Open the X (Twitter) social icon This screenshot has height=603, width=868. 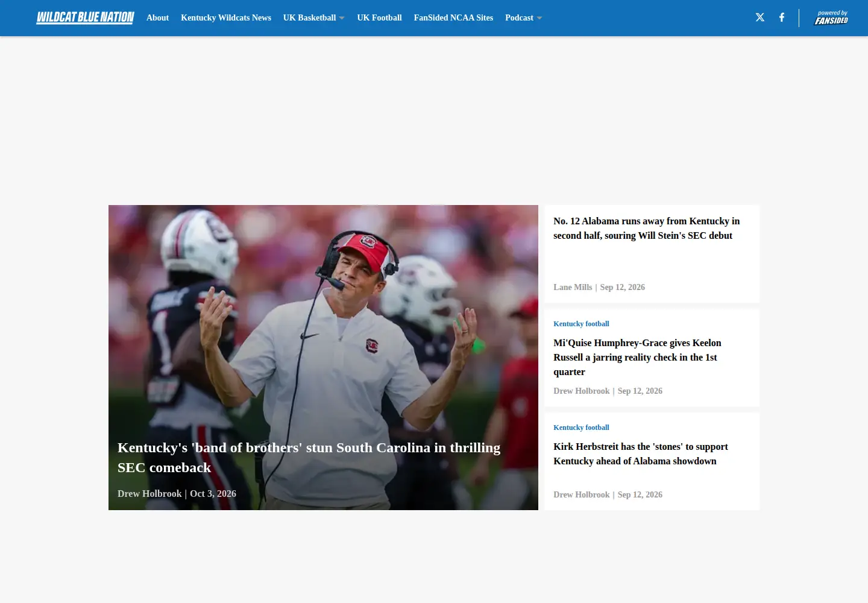pyautogui.click(x=760, y=17)
